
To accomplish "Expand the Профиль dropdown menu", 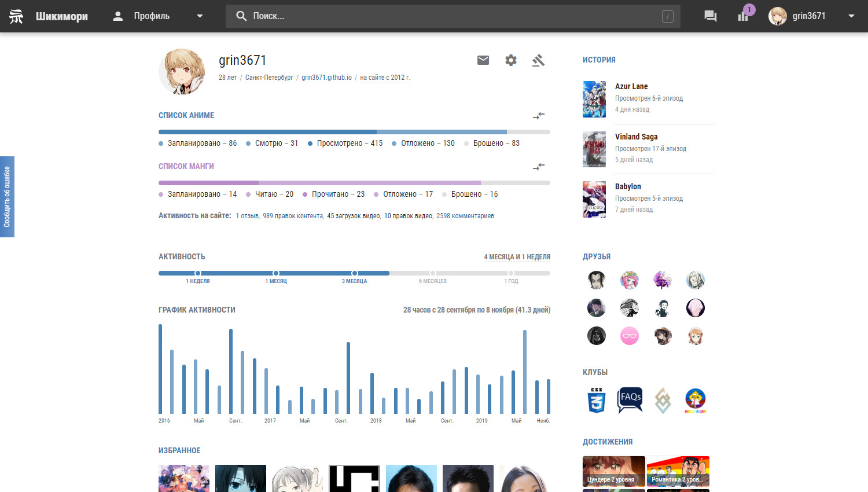I will tap(200, 16).
